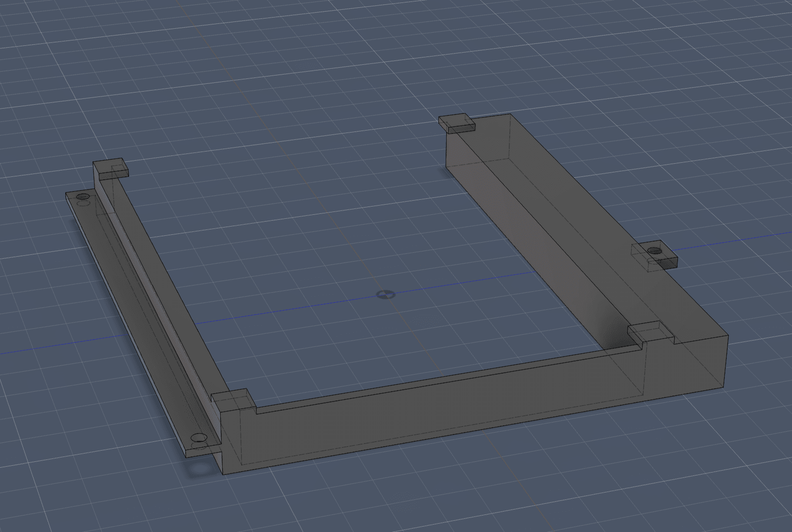Screen dimensions: 792x532
Task: Select the circular outline below the left flange
Action: [x=199, y=470]
